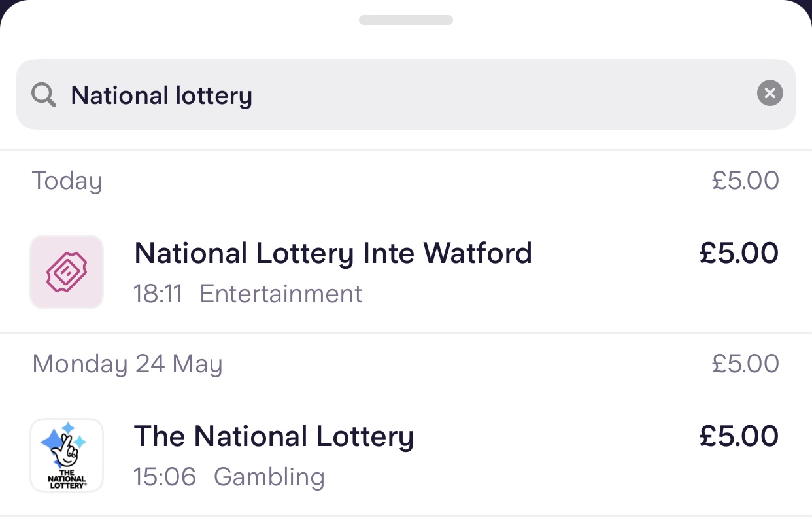Tap £5.00 amount on Watford transaction
Image resolution: width=812 pixels, height=520 pixels.
click(739, 254)
